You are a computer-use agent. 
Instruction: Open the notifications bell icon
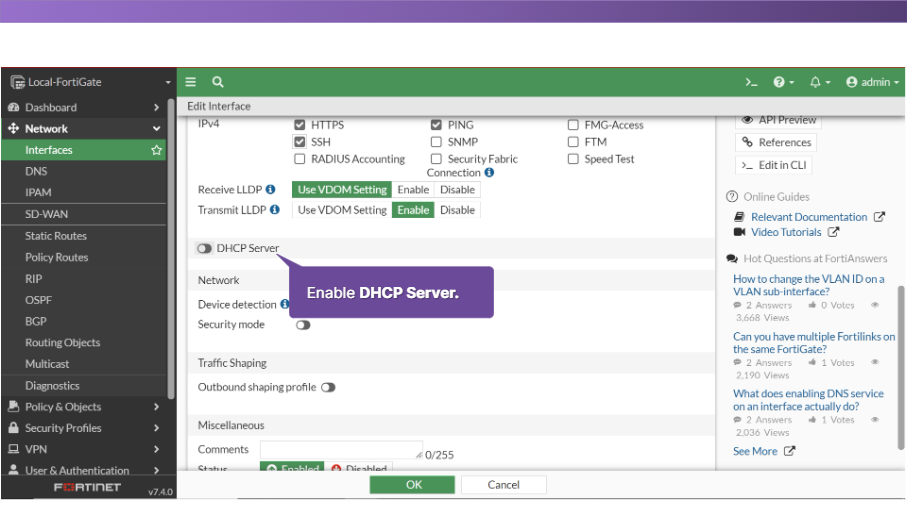click(815, 82)
